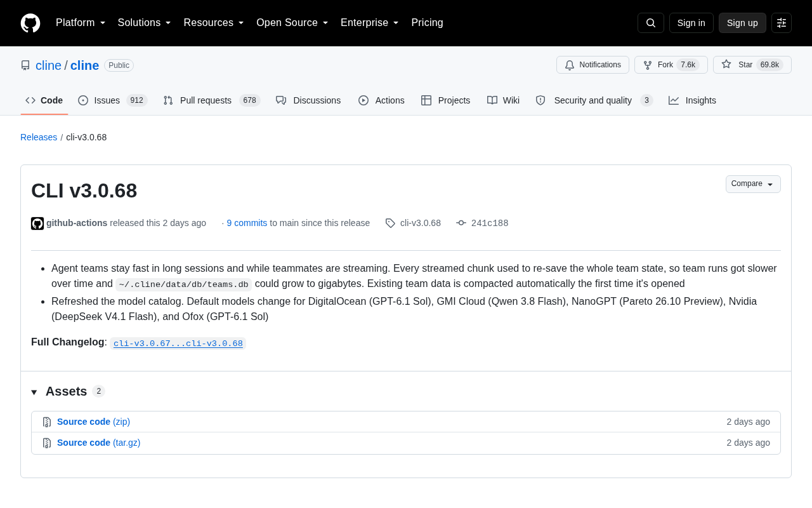Open the Compare dropdown
Viewport: 812px width, 508px height.
(753, 184)
